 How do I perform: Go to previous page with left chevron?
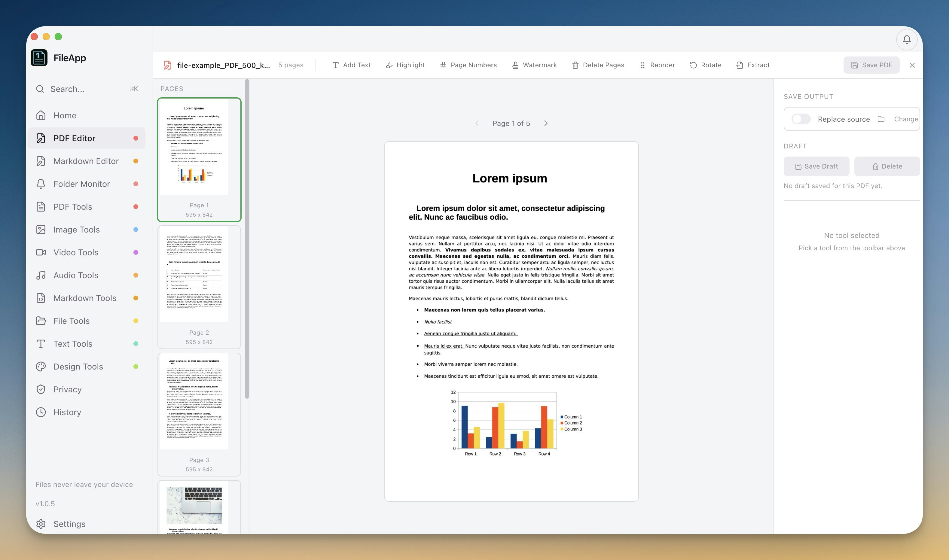tap(477, 123)
